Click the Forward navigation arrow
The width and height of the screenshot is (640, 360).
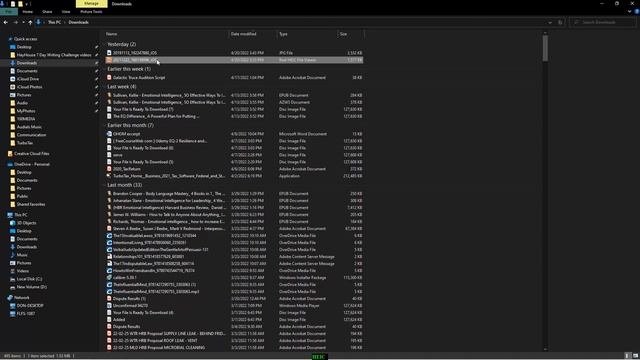point(16,22)
